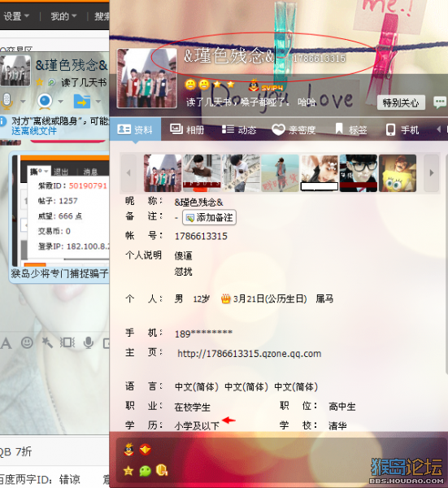This screenshot has height=488, width=448.
Task: Click the green chat bubble icon by 特别关心
Action: tap(440, 102)
